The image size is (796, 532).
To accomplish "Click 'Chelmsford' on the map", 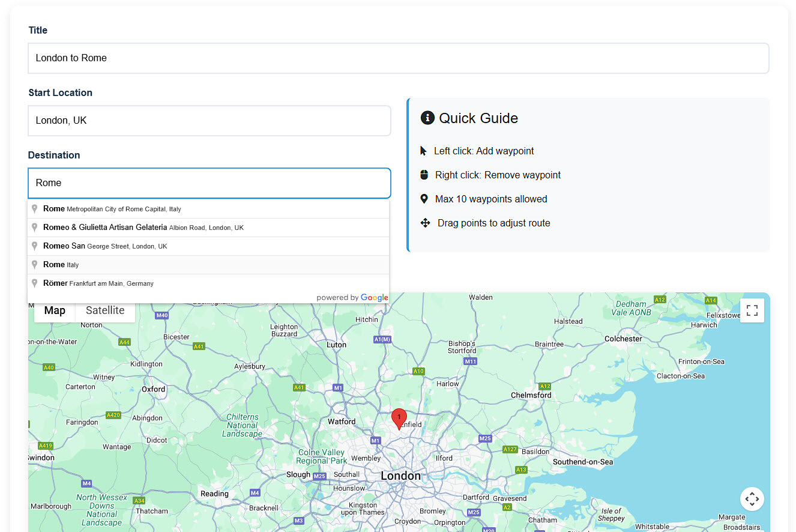I will click(x=531, y=395).
